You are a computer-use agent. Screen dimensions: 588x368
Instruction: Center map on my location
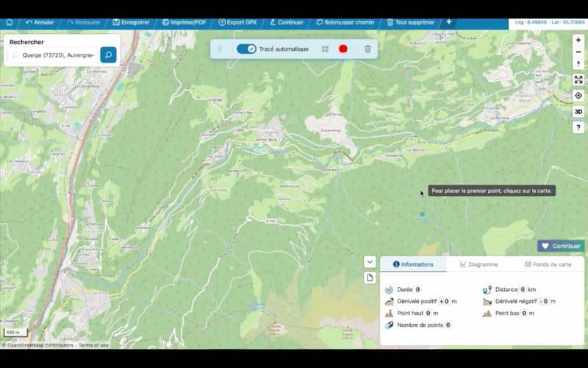click(578, 95)
